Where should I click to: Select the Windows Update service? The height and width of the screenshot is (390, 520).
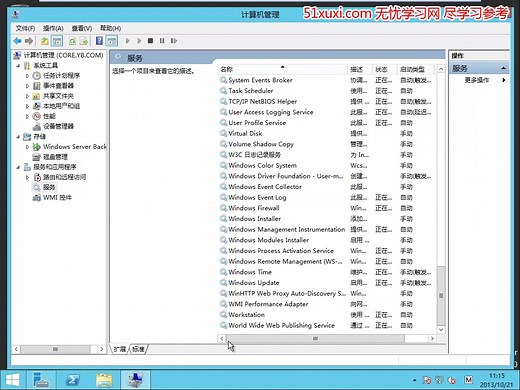[x=254, y=283]
